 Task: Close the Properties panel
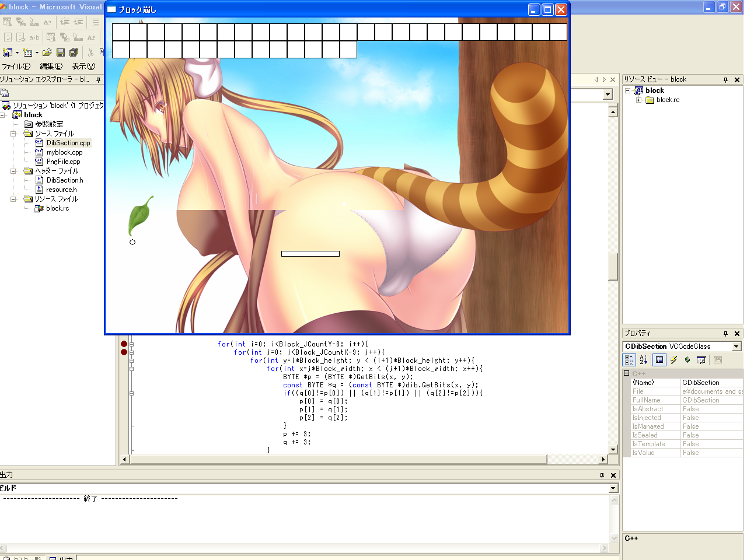coord(737,334)
